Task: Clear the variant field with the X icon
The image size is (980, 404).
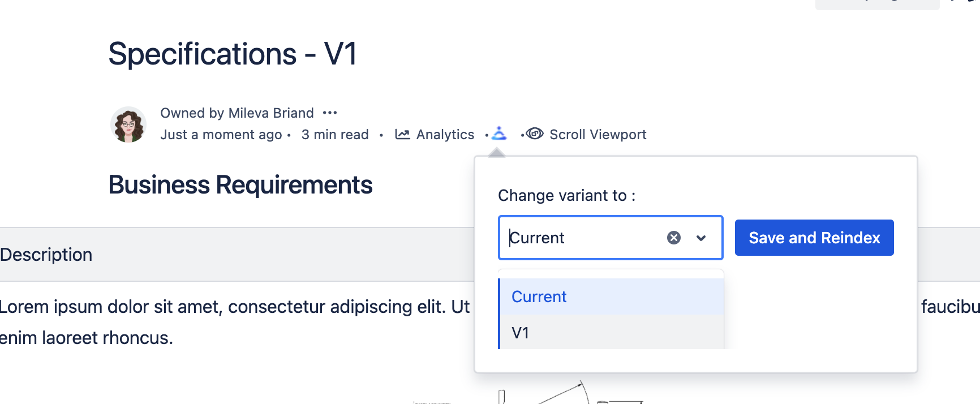Action: click(x=673, y=238)
